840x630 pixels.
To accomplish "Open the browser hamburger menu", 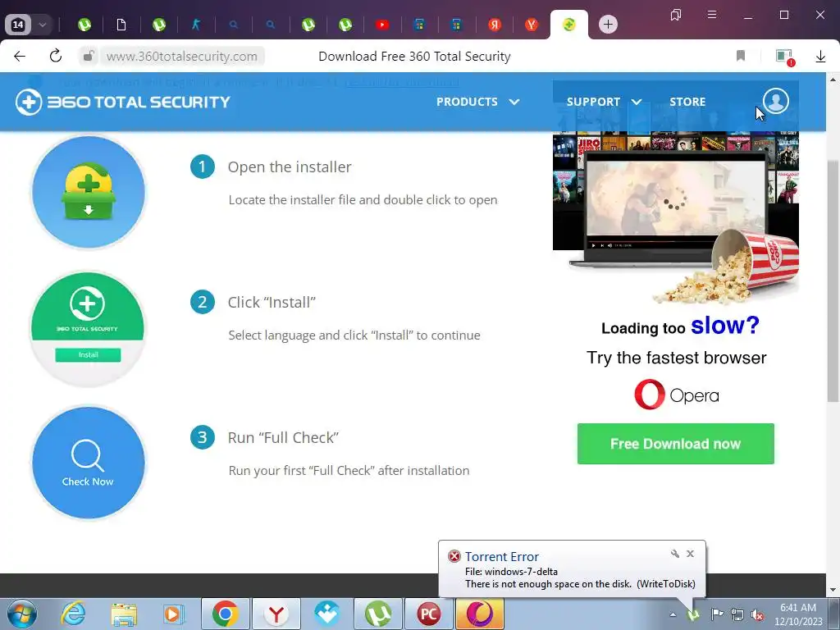I will tap(711, 15).
